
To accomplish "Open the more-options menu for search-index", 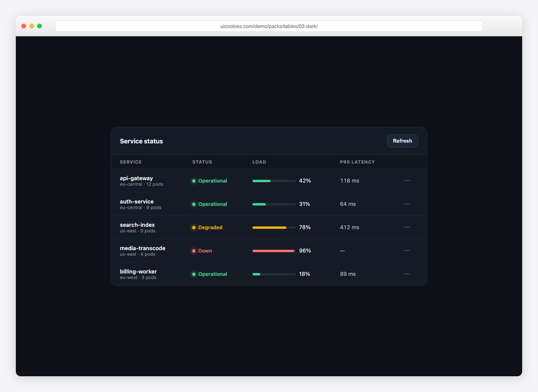I will (x=407, y=227).
